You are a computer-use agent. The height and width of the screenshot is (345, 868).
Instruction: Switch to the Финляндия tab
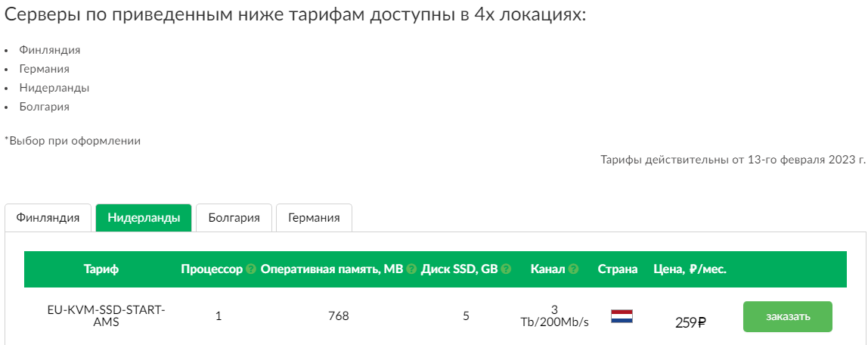[48, 218]
